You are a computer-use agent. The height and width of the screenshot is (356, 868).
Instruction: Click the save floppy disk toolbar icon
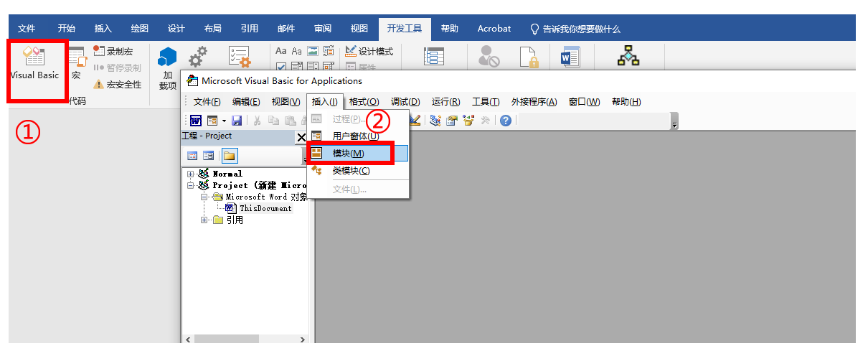237,121
